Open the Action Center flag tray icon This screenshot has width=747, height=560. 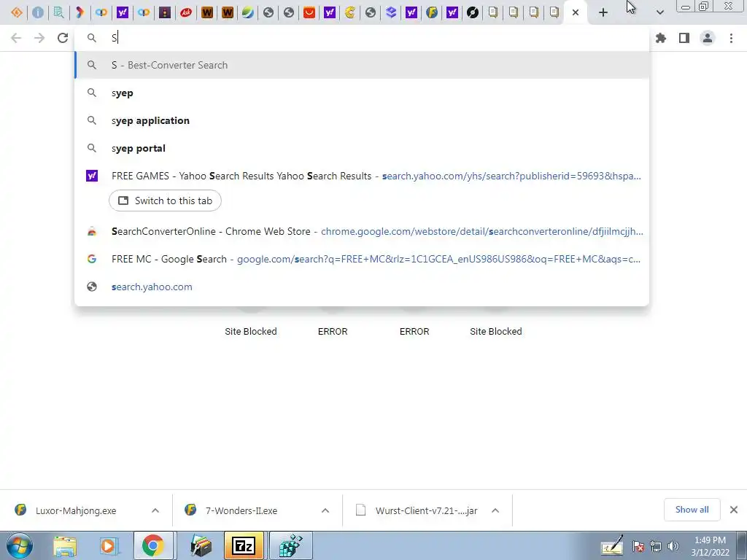[638, 547]
